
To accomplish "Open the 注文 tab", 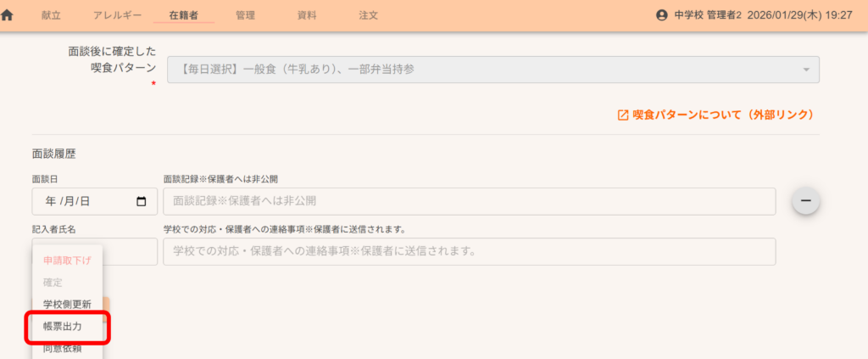I will coord(368,15).
